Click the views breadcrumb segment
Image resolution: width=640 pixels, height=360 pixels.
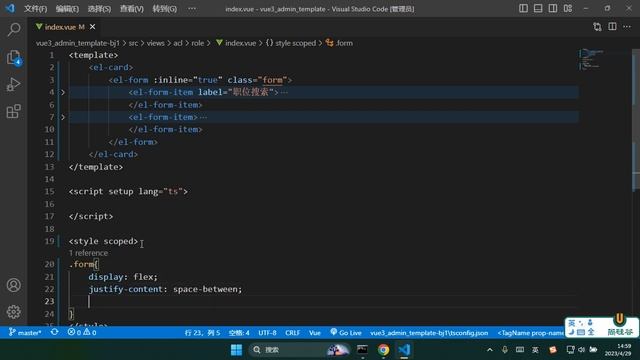(155, 43)
